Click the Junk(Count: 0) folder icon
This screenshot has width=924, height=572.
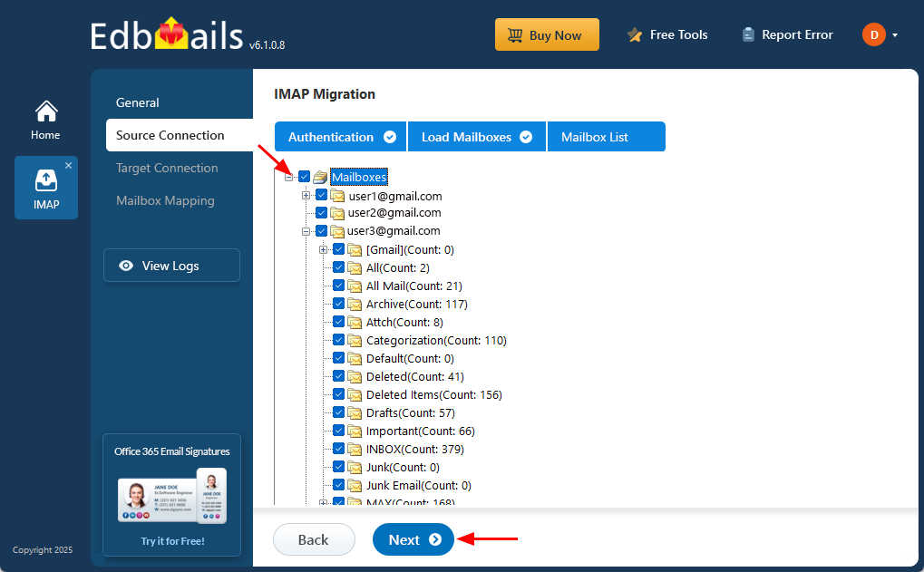coord(355,468)
